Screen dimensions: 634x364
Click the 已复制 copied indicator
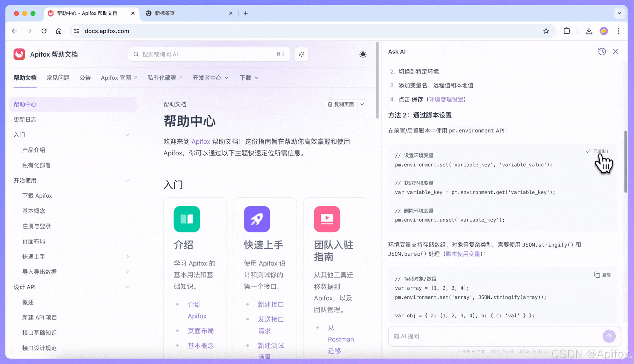[x=596, y=151]
